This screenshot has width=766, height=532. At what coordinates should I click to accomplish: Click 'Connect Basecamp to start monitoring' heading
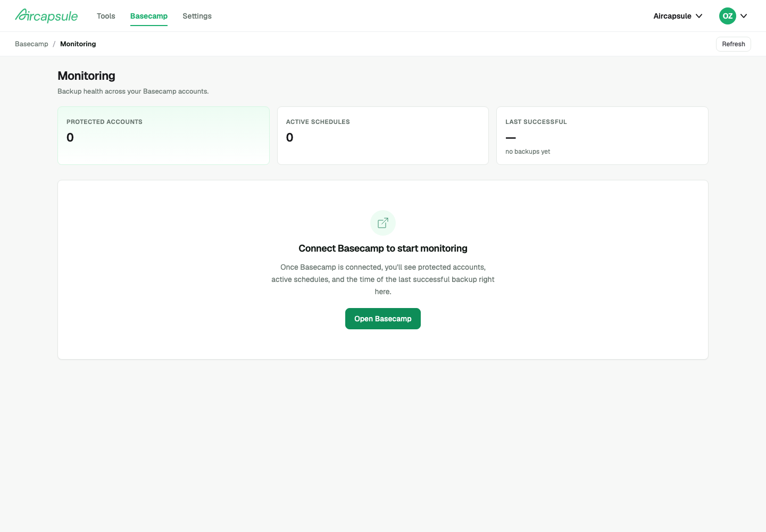click(x=383, y=248)
